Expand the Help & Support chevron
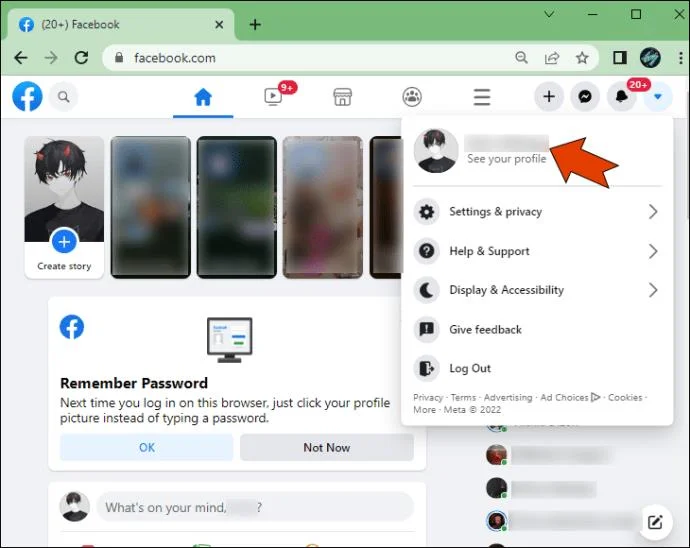690x548 pixels. (x=653, y=251)
